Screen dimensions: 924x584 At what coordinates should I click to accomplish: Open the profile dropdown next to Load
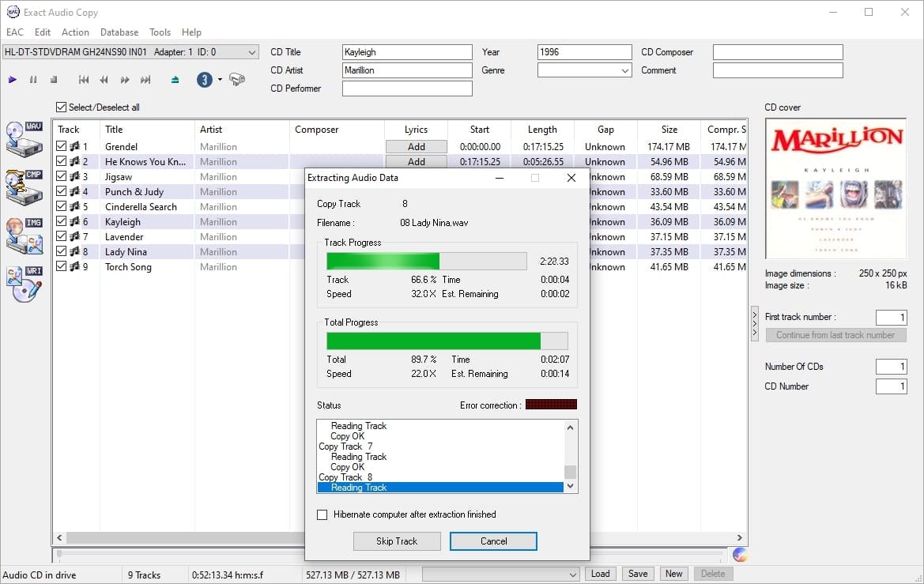(x=572, y=575)
